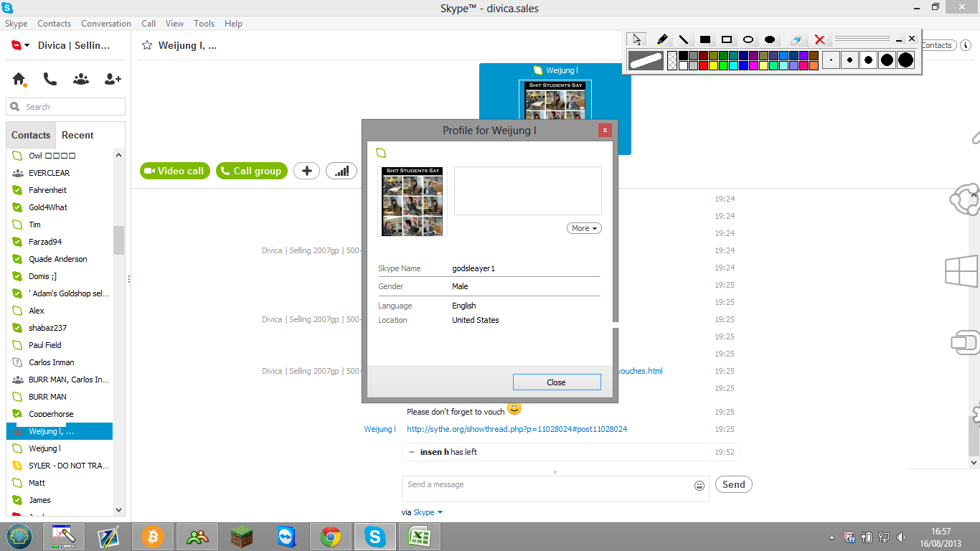This screenshot has width=980, height=551.
Task: Open Minecraft from taskbar
Action: (x=242, y=537)
